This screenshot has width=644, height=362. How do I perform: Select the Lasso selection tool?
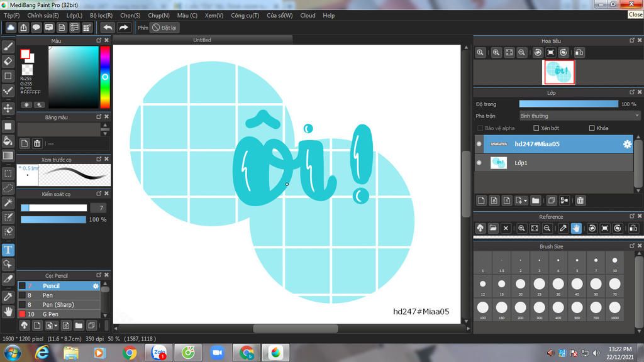click(x=8, y=189)
